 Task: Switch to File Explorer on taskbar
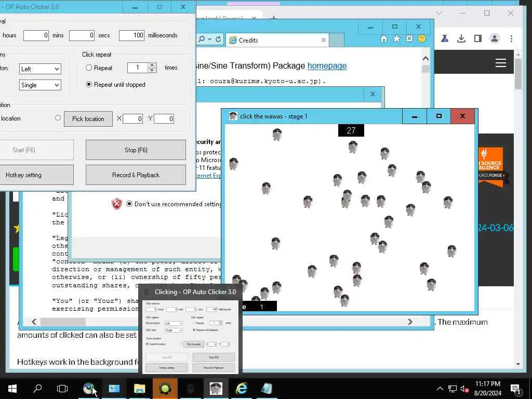click(x=139, y=389)
